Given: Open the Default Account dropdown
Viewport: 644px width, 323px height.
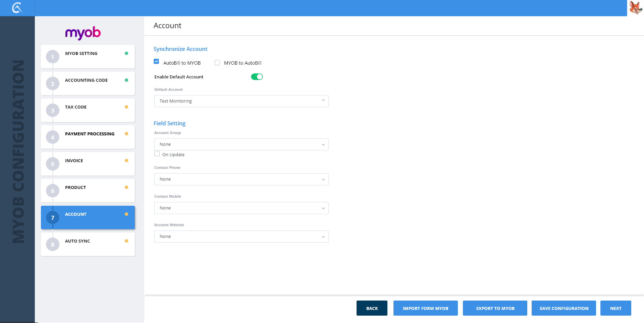Looking at the screenshot, I should click(241, 101).
